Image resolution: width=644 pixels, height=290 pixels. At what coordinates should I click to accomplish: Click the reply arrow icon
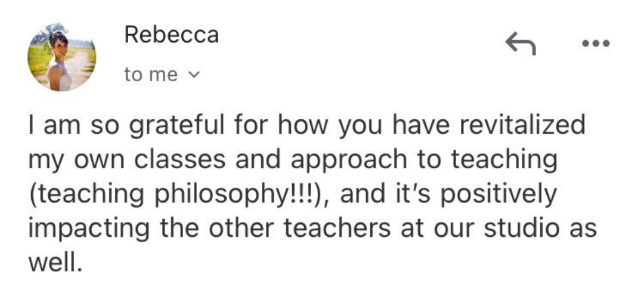520,43
